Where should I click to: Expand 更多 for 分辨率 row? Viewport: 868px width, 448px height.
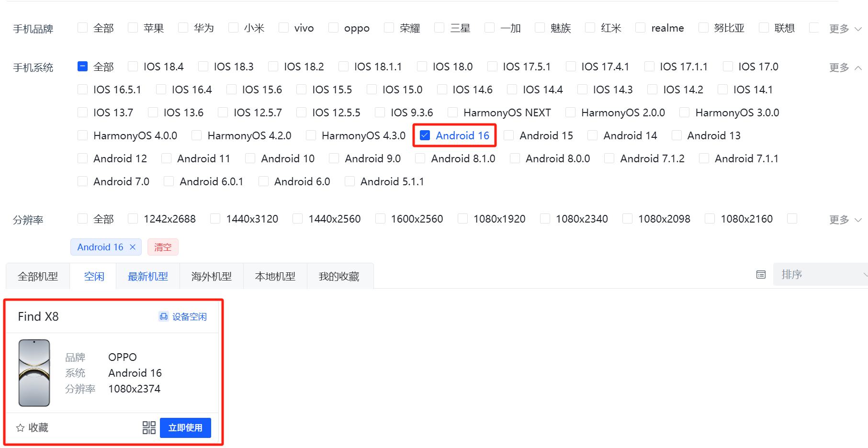845,220
